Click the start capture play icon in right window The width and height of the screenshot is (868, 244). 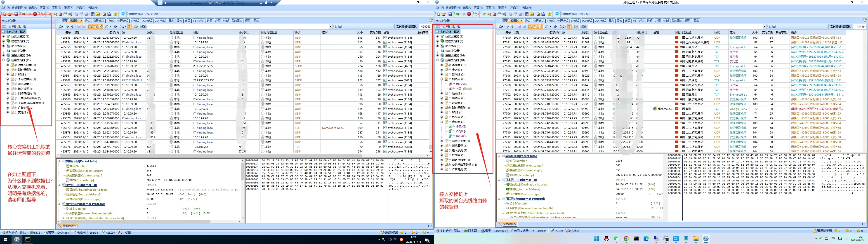point(464,14)
